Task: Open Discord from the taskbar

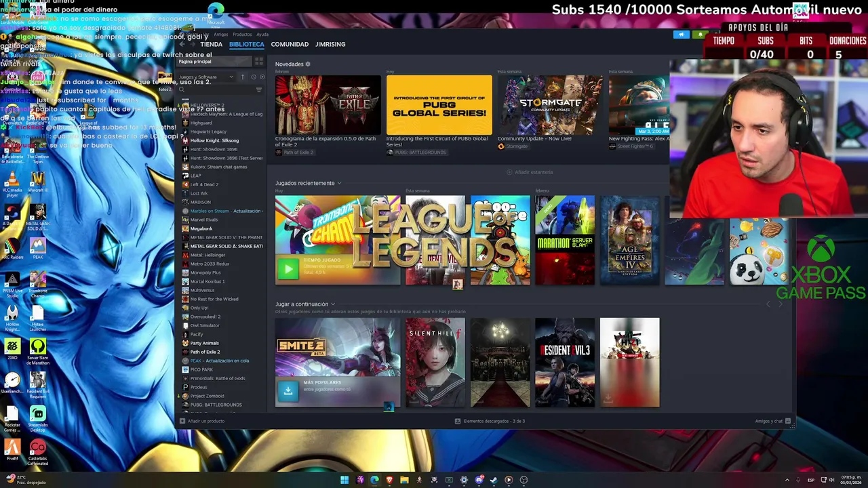Action: [x=479, y=480]
